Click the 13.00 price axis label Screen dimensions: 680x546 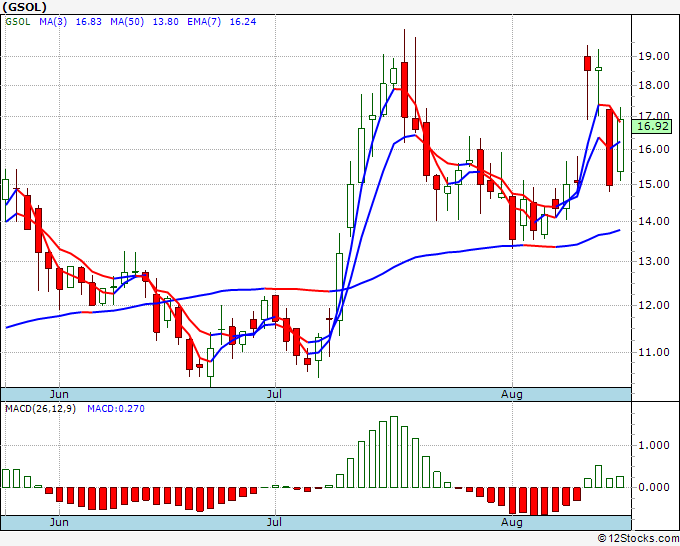click(x=653, y=261)
